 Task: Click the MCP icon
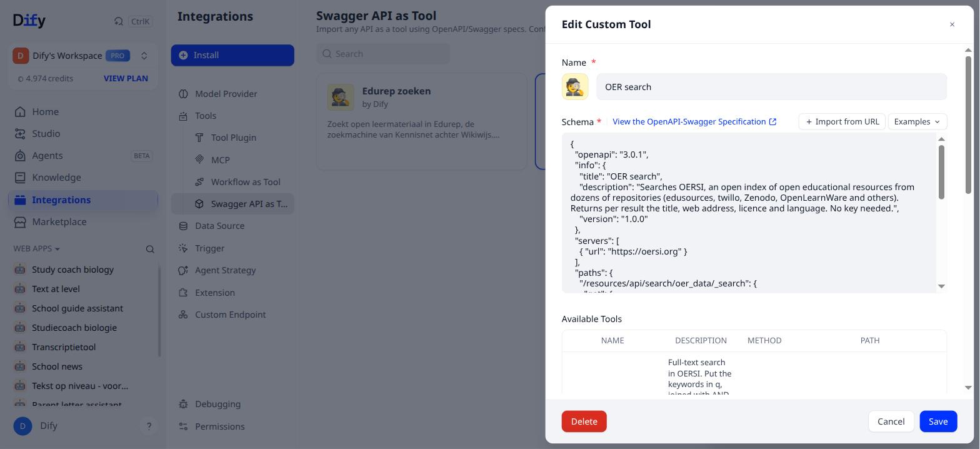pos(199,160)
